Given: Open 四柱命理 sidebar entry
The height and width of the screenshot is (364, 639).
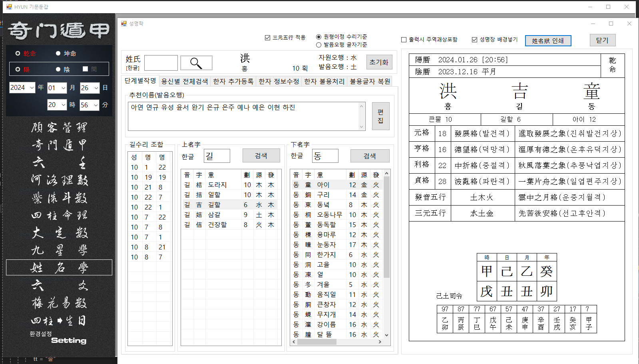Looking at the screenshot, I should (59, 215).
